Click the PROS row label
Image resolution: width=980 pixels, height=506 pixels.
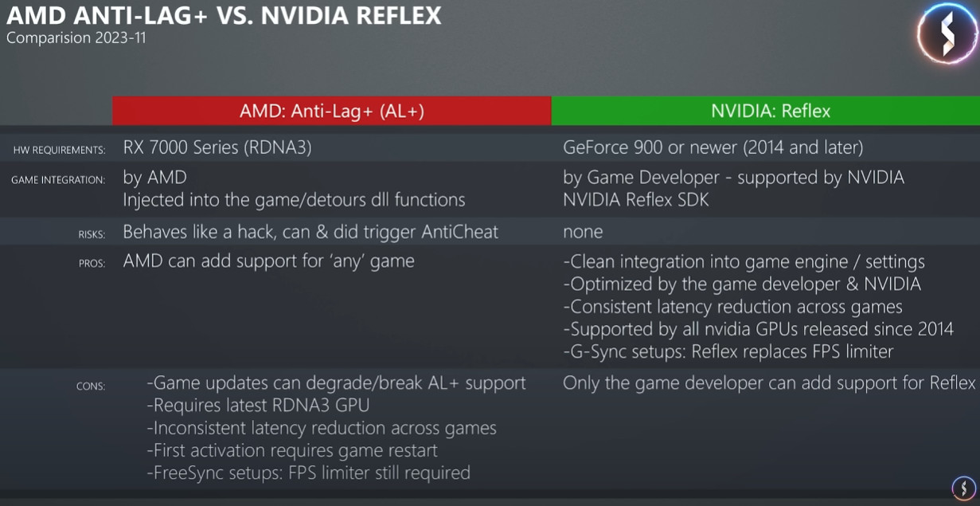(x=92, y=263)
